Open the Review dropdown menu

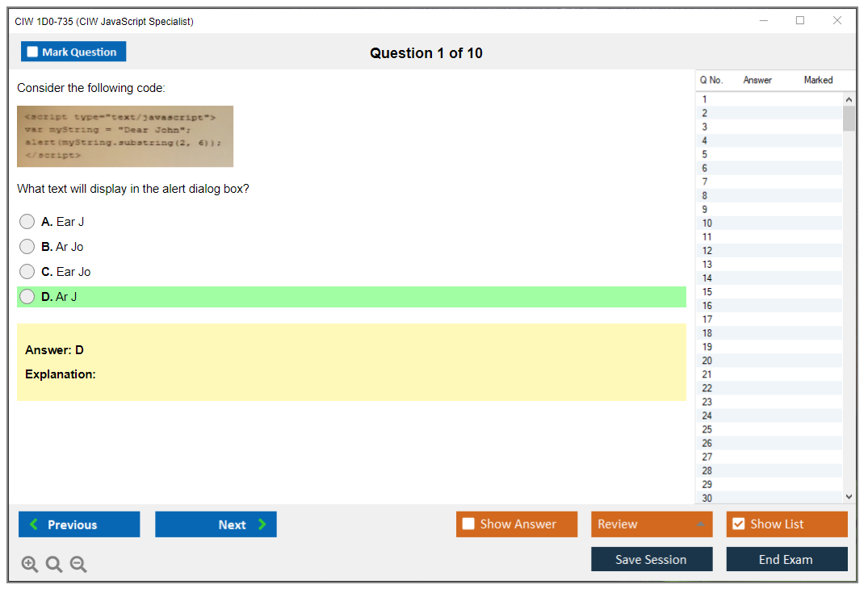click(x=651, y=524)
